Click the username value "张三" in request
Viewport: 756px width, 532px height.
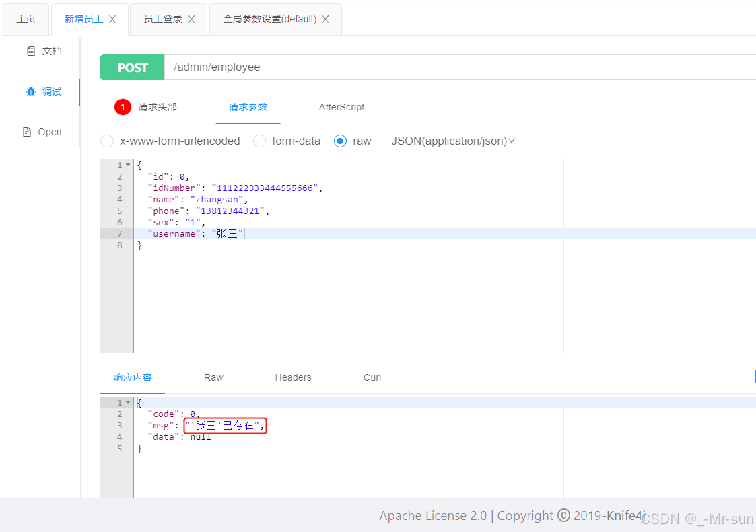pos(227,233)
